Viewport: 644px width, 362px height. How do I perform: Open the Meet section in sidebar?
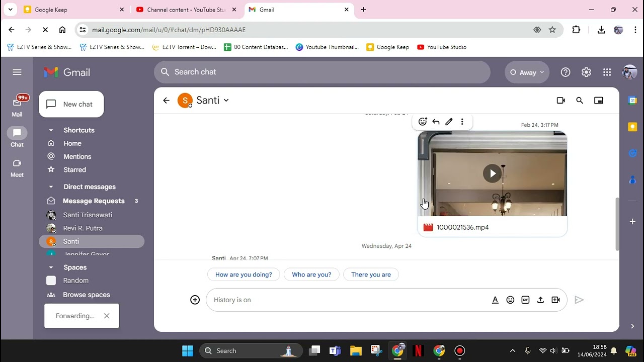17,168
